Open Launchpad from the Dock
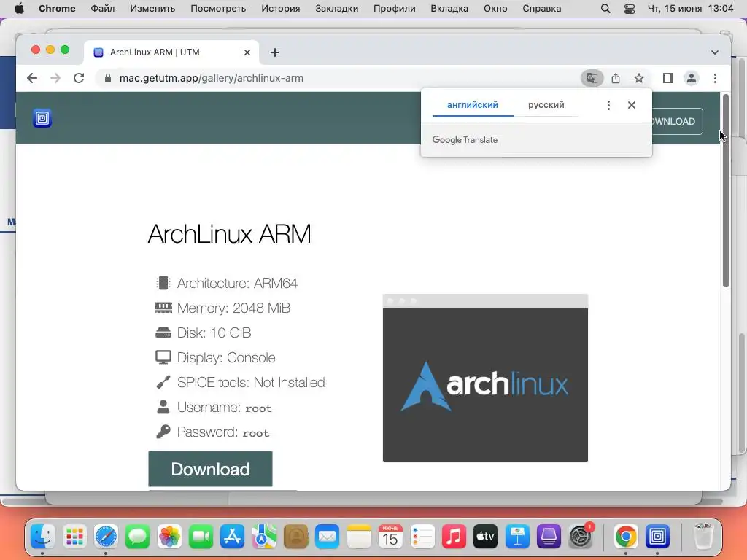Screen dimensions: 747x560 pos(74,537)
